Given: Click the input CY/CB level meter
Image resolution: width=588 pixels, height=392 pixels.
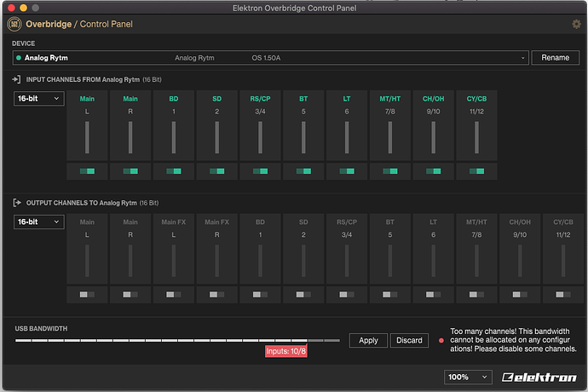Looking at the screenshot, I should (x=476, y=137).
